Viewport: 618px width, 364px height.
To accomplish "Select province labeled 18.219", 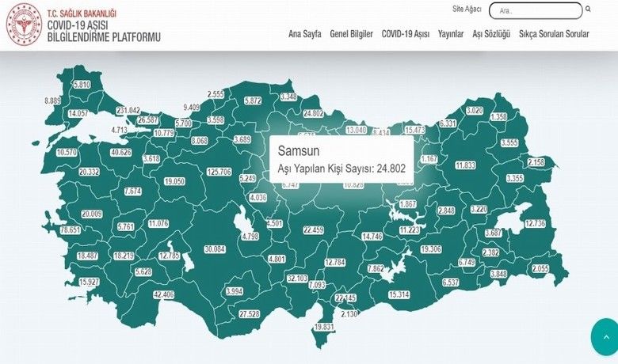I will pyautogui.click(x=124, y=256).
